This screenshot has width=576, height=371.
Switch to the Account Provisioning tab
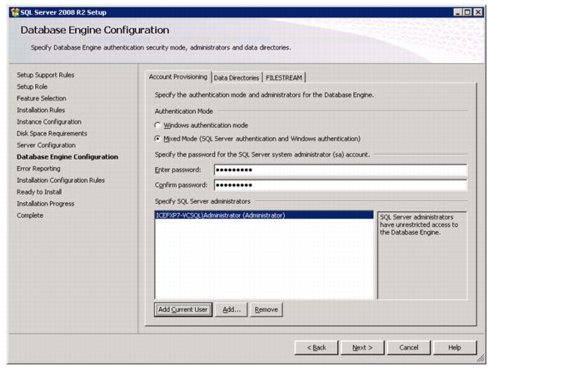click(178, 77)
